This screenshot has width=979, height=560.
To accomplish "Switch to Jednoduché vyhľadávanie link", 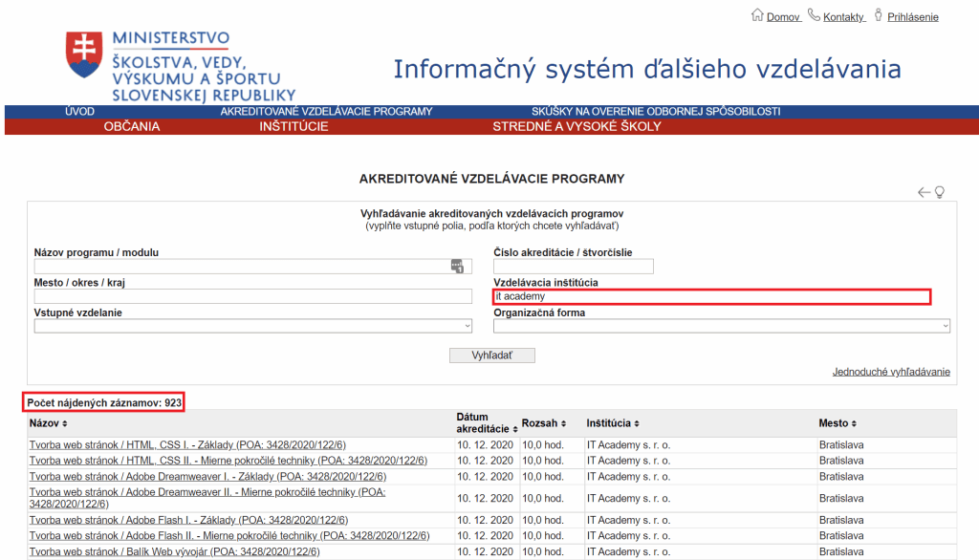I will pyautogui.click(x=891, y=372).
